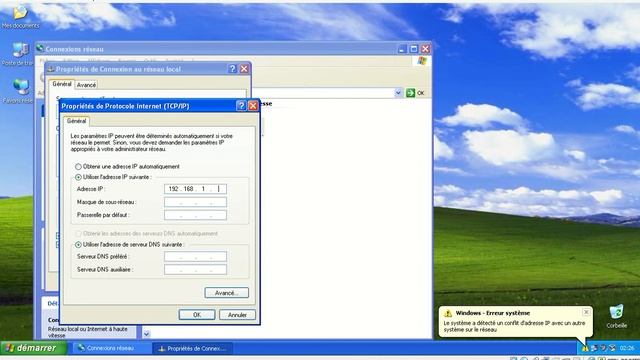Image resolution: width=640 pixels, height=360 pixels.
Task: Click the Serveur DNS préféré field
Action: click(x=195, y=256)
